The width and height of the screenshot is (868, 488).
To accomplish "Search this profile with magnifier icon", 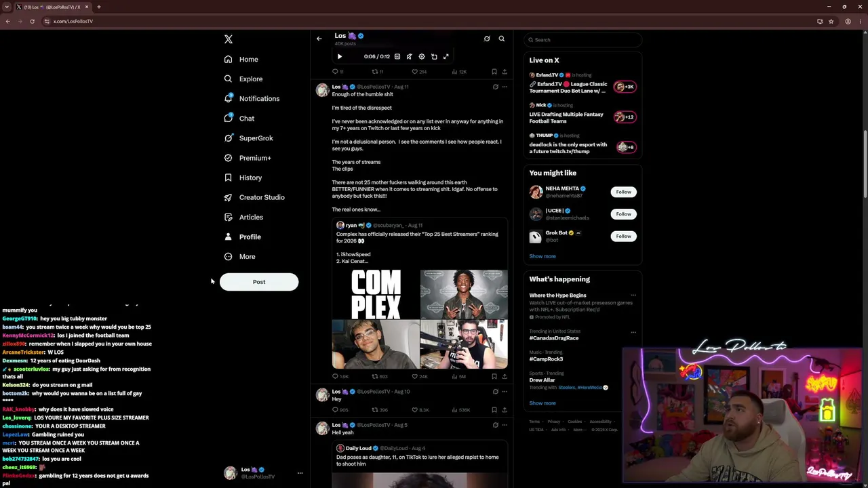I will coord(502,39).
